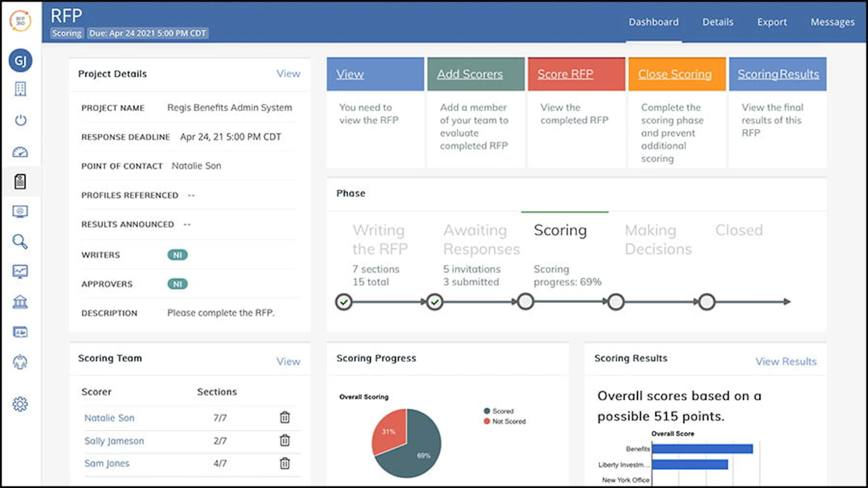Click the WRITERS NI badge

[178, 255]
